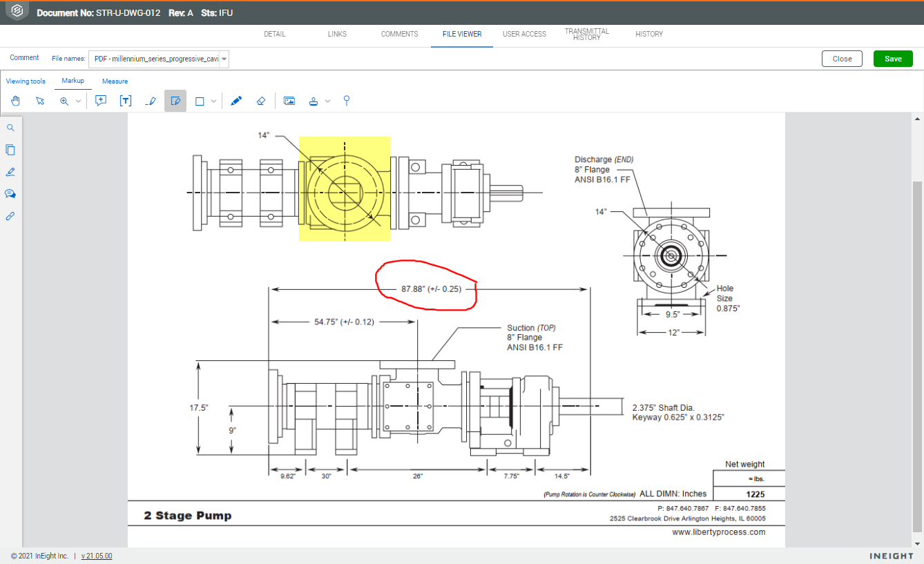Click the v 21.05.00 version link

click(97, 556)
